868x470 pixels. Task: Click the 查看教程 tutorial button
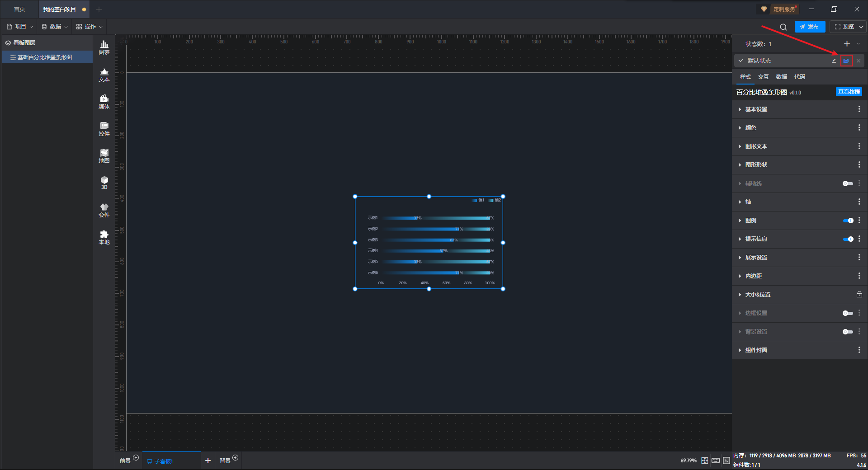click(x=849, y=92)
